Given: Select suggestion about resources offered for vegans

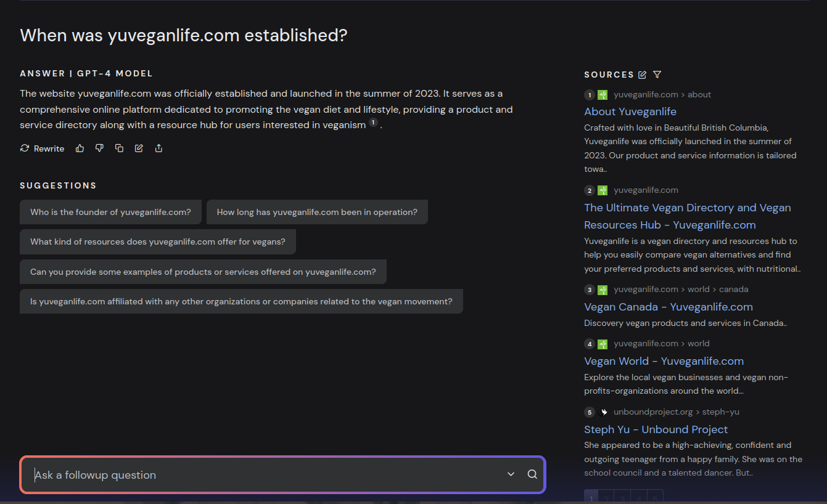Looking at the screenshot, I should (158, 242).
